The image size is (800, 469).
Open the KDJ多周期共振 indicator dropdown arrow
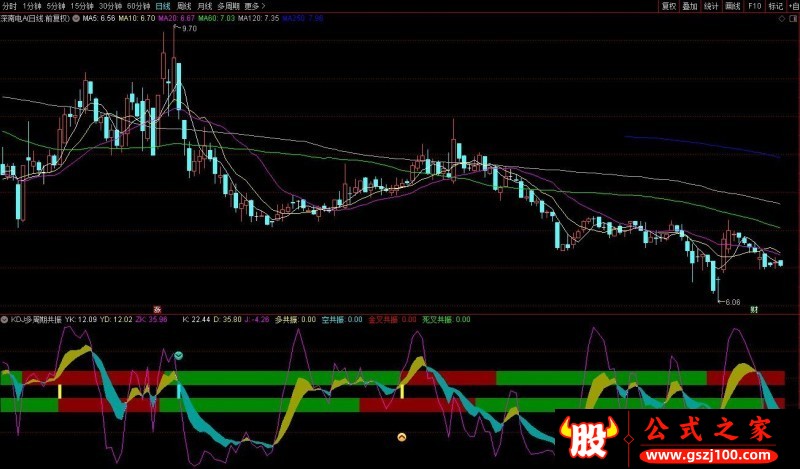pyautogui.click(x=5, y=320)
